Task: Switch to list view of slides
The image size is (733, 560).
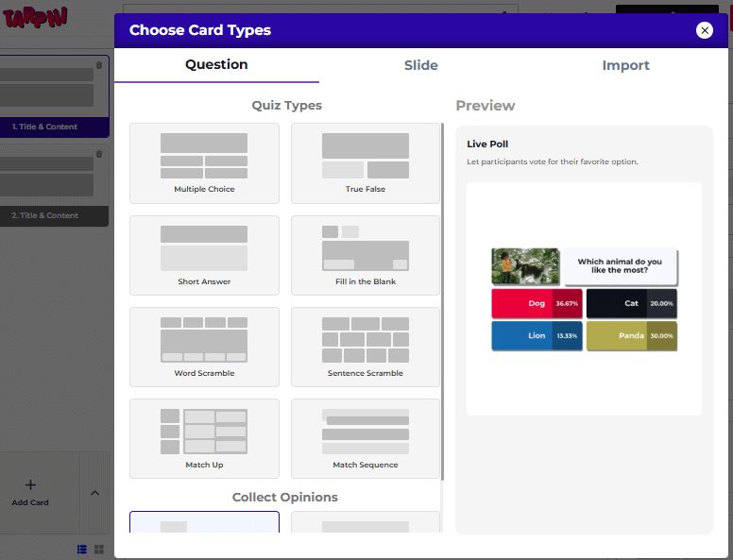Action: tap(82, 549)
